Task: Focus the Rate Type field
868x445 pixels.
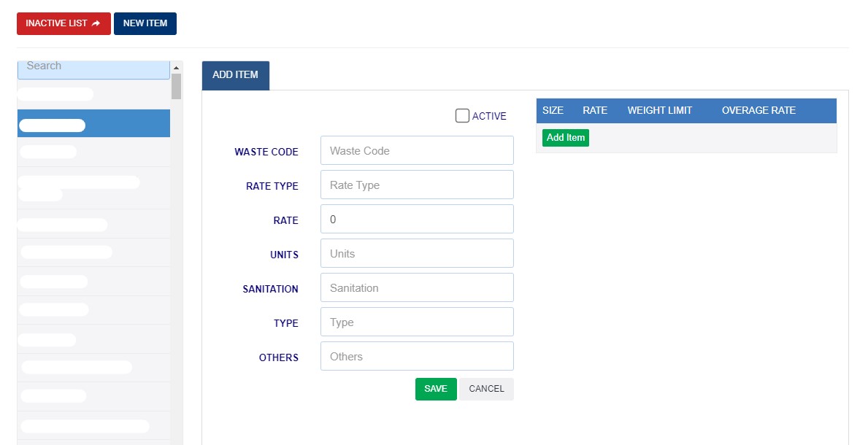Action: pyautogui.click(x=417, y=185)
